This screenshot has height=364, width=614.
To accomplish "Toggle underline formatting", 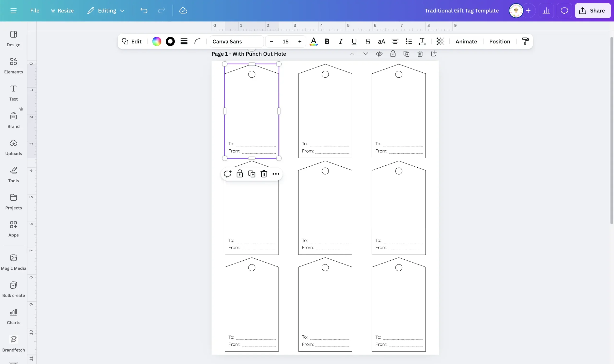I will point(354,41).
